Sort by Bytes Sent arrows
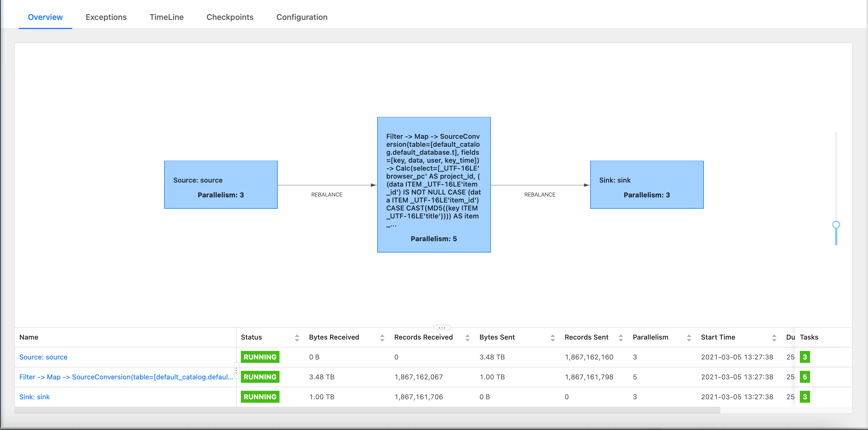This screenshot has width=868, height=430. 552,338
